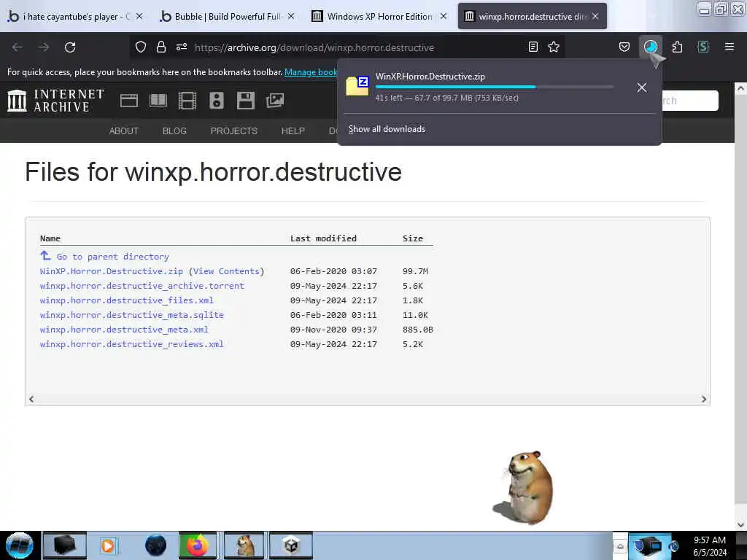The width and height of the screenshot is (747, 560).
Task: Open the Web archive icon
Action: [128, 101]
